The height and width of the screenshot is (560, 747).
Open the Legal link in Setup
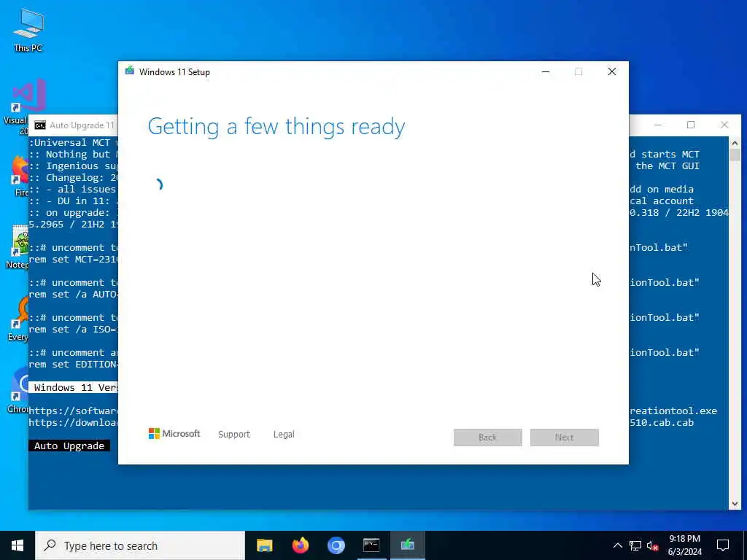click(x=284, y=435)
